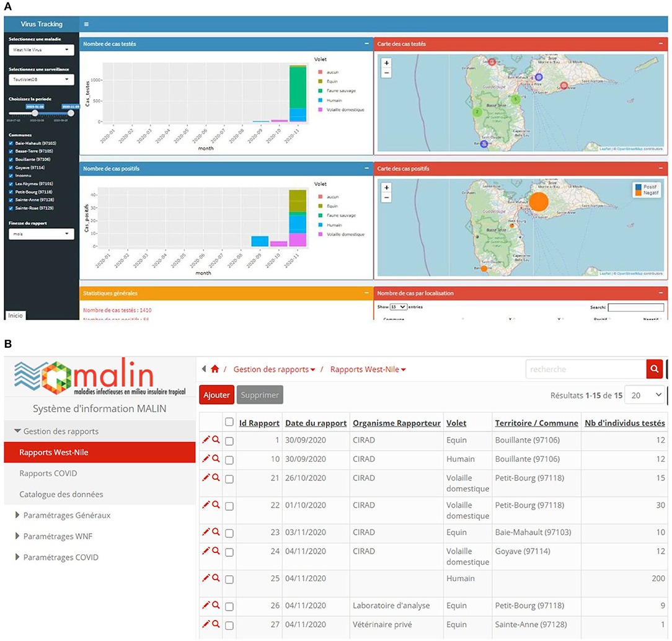Collapse the Nombre de cas positifs panel
Viewport: 672px width, 641px height.
click(x=366, y=169)
